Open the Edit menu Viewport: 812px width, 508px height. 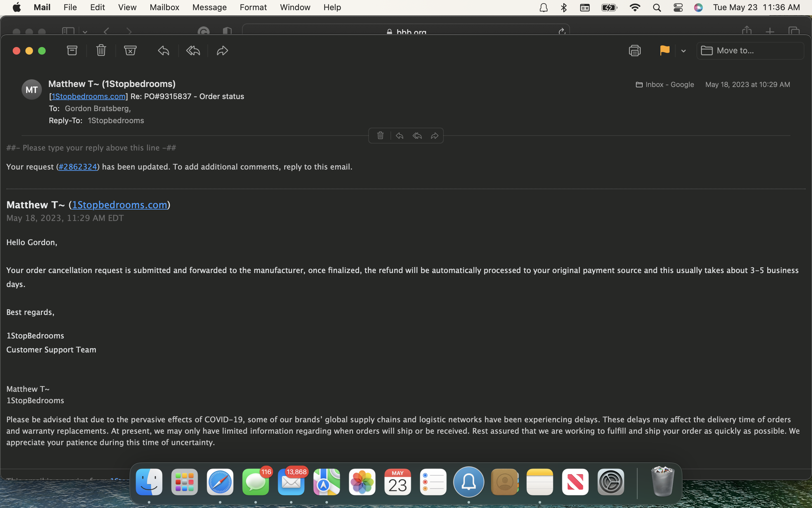point(97,7)
